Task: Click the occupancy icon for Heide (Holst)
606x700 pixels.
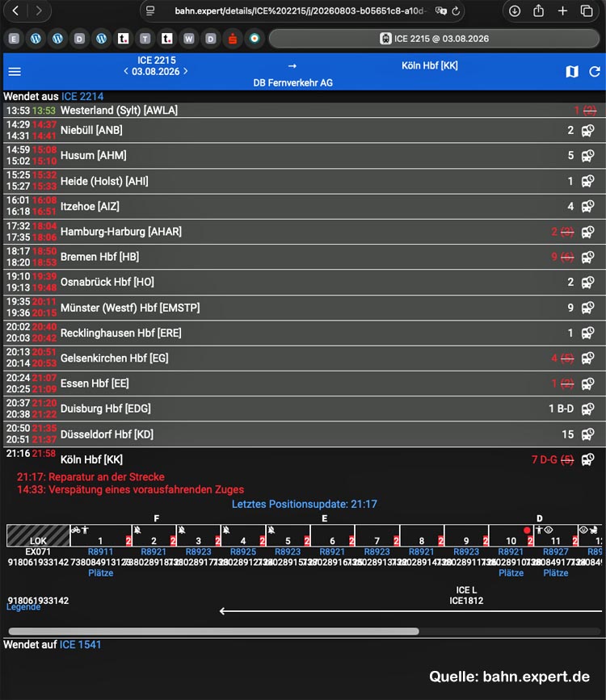Action: coord(587,181)
